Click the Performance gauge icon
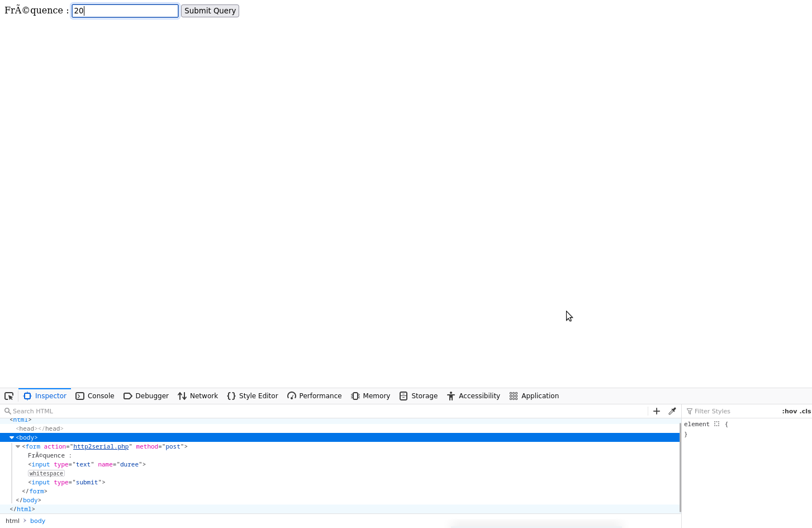The width and height of the screenshot is (812, 528). click(x=292, y=396)
